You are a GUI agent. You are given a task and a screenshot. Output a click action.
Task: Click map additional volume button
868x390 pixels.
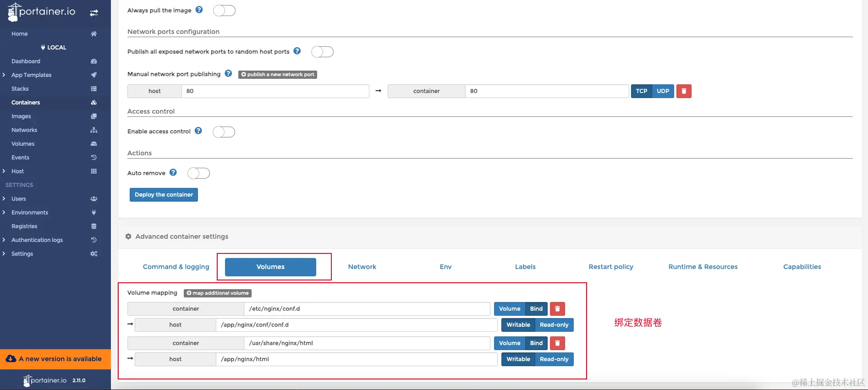[x=218, y=293]
